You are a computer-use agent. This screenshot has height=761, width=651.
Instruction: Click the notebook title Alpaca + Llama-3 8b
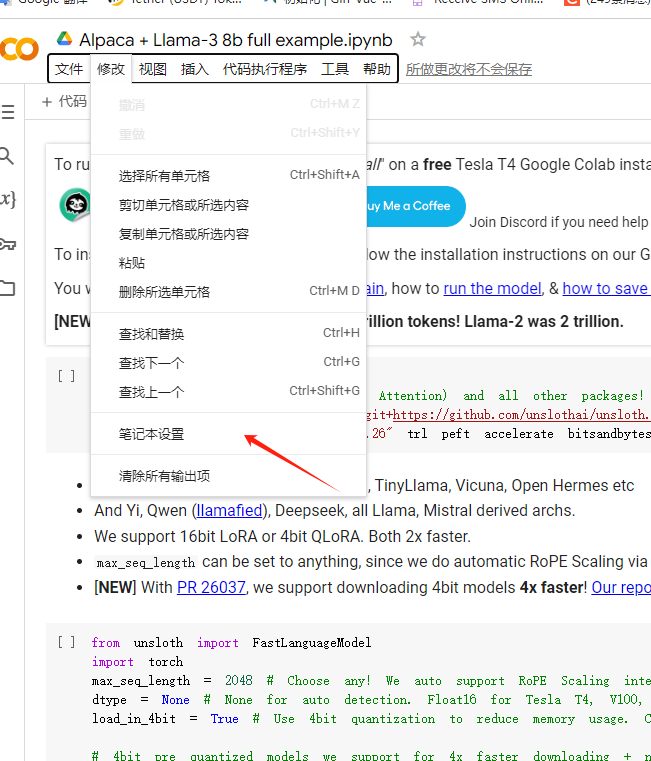pos(235,40)
